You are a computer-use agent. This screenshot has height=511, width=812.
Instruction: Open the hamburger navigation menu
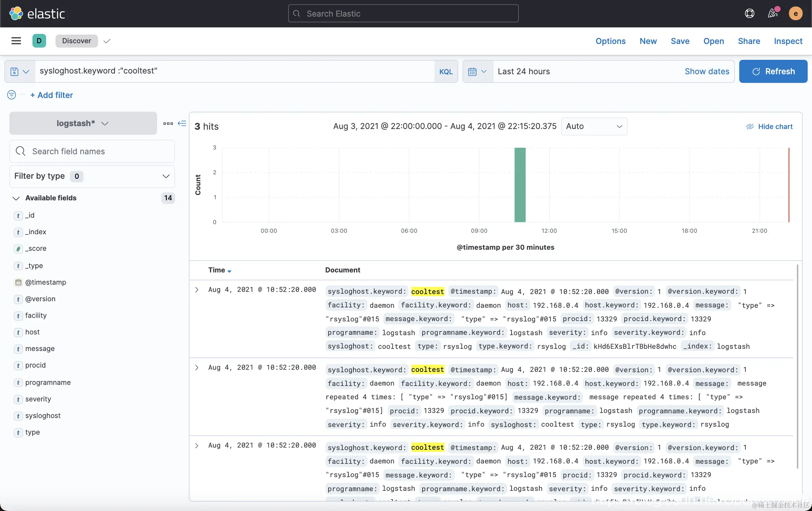click(16, 41)
